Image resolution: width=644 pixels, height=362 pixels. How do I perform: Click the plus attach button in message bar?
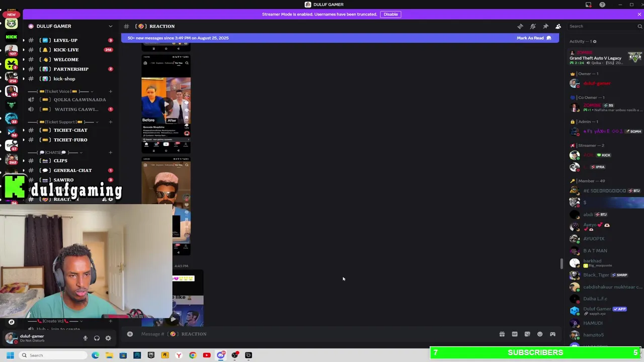click(130, 334)
